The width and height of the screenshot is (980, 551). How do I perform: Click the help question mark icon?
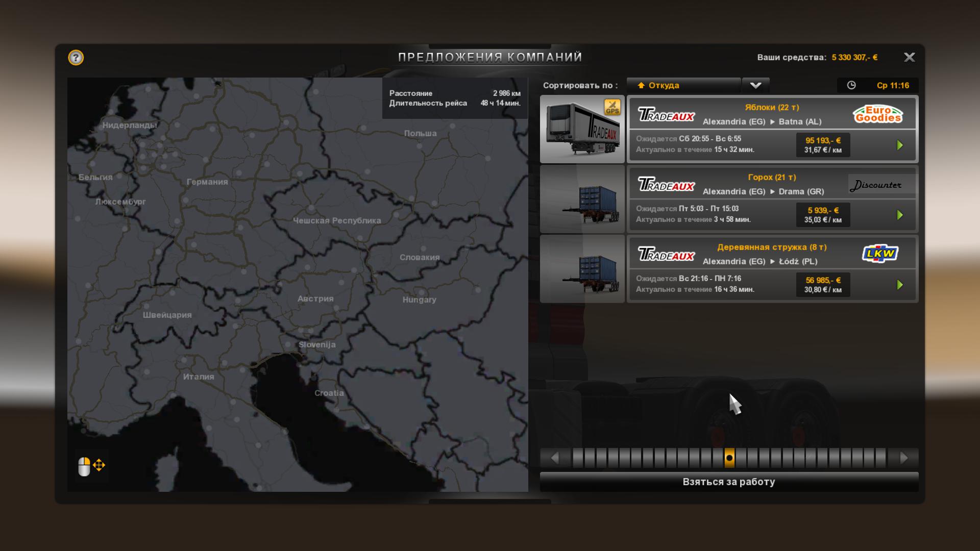[76, 58]
